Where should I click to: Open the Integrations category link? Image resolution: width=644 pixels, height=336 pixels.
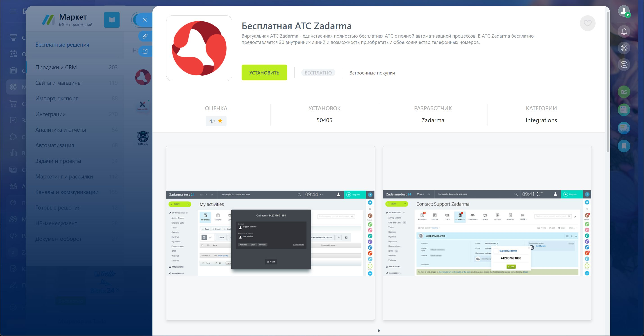pyautogui.click(x=541, y=120)
